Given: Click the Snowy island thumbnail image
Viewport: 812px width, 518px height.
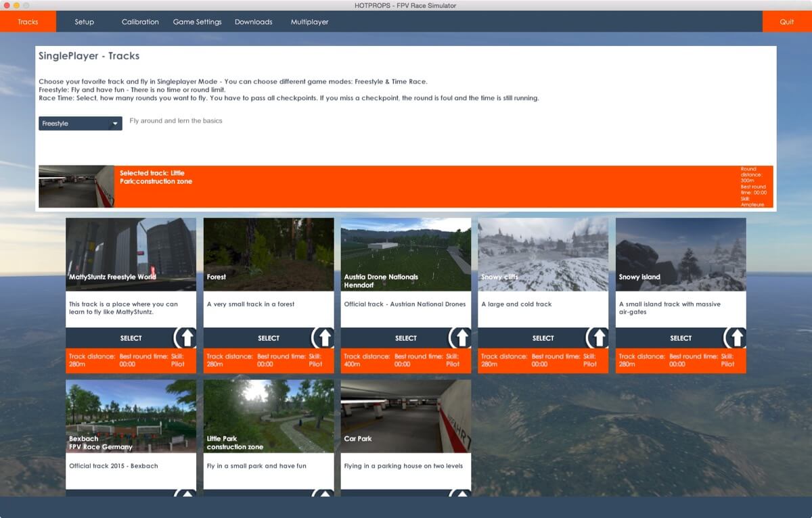Looking at the screenshot, I should tap(681, 254).
